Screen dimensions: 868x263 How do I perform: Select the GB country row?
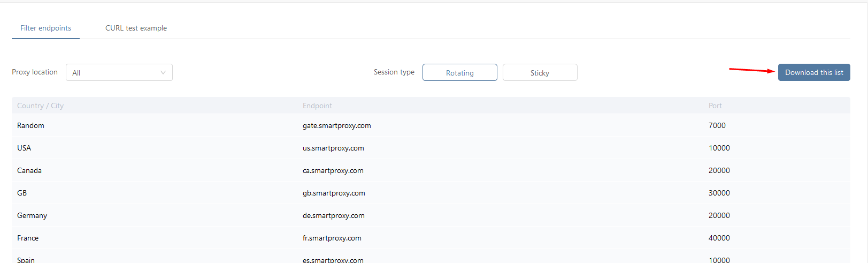click(431, 193)
